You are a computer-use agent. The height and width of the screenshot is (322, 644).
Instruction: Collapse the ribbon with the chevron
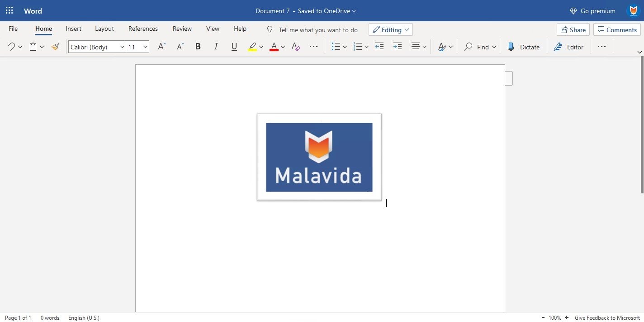coord(639,52)
